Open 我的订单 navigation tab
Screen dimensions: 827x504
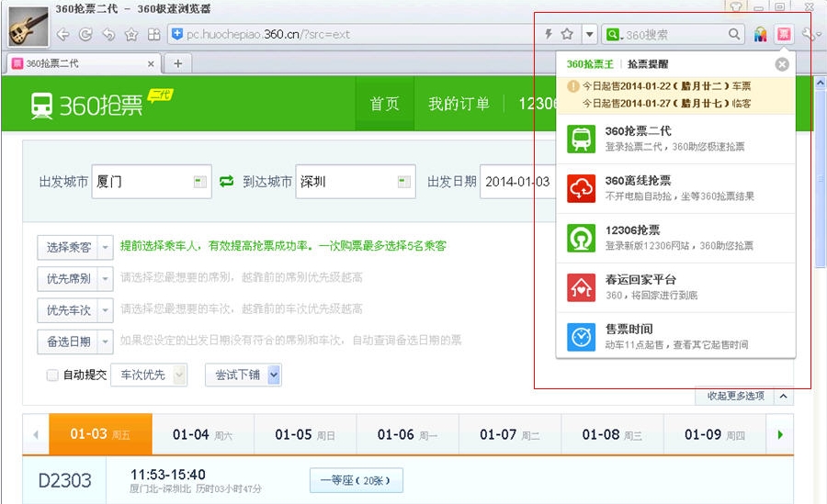(459, 104)
